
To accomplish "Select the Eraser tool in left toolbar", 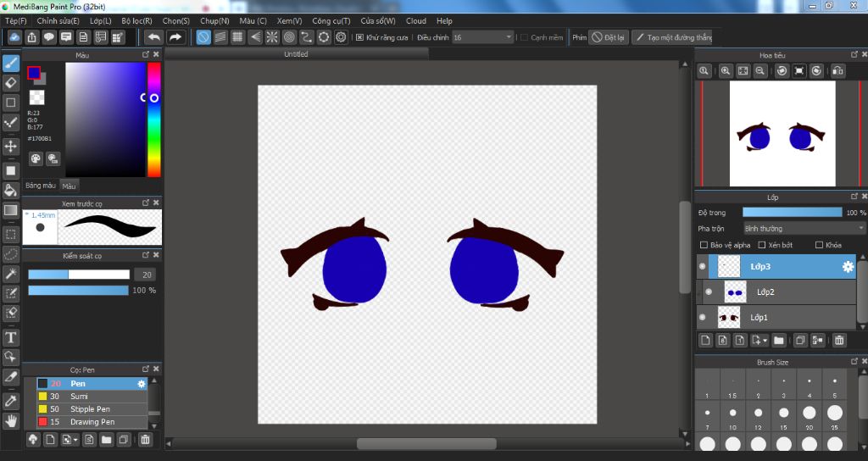I will coord(11,82).
